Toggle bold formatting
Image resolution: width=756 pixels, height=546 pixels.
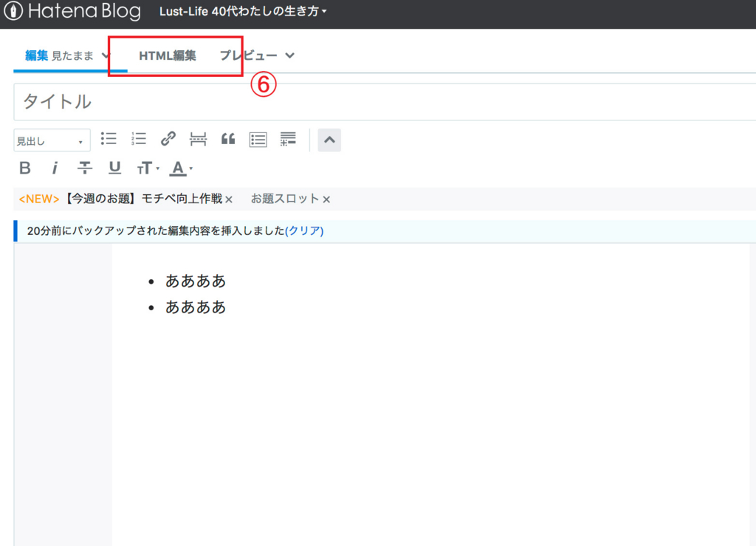[24, 168]
